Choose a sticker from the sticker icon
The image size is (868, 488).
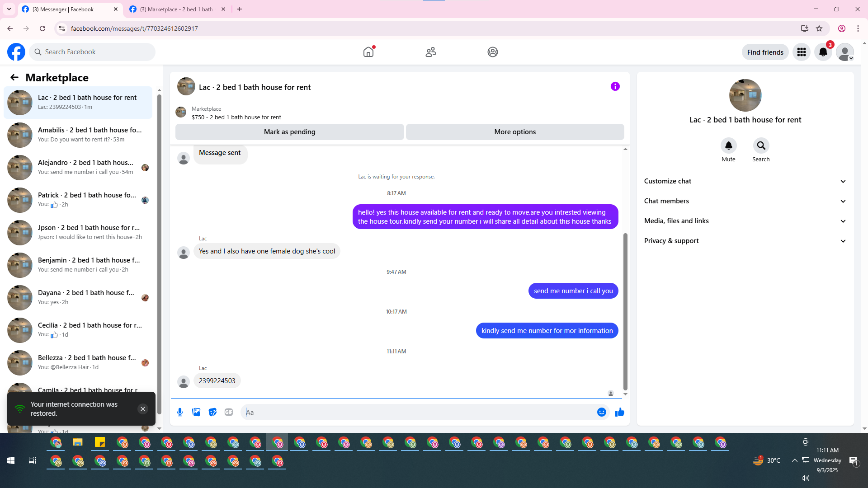point(212,412)
